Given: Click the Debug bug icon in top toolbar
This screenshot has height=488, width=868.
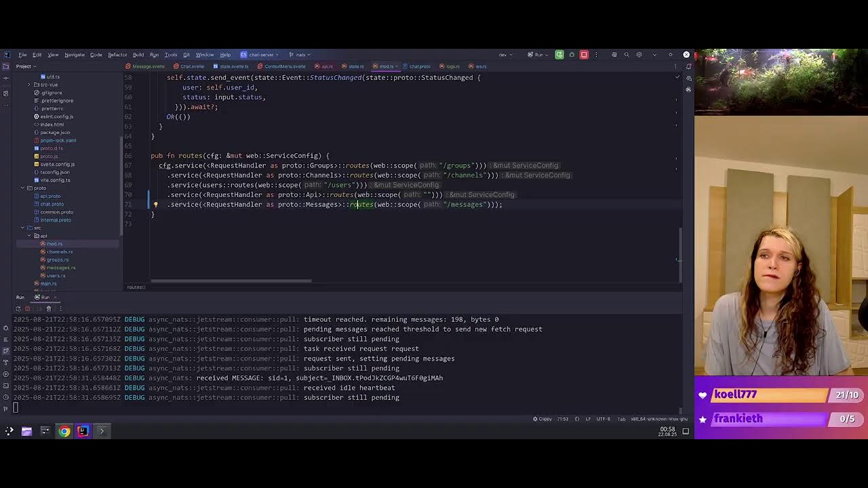Looking at the screenshot, I should 572,55.
